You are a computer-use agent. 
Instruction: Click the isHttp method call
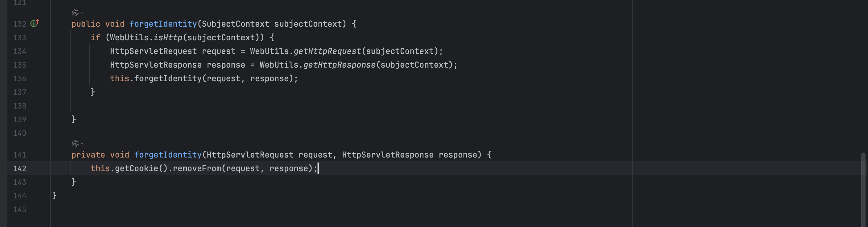[x=168, y=38]
